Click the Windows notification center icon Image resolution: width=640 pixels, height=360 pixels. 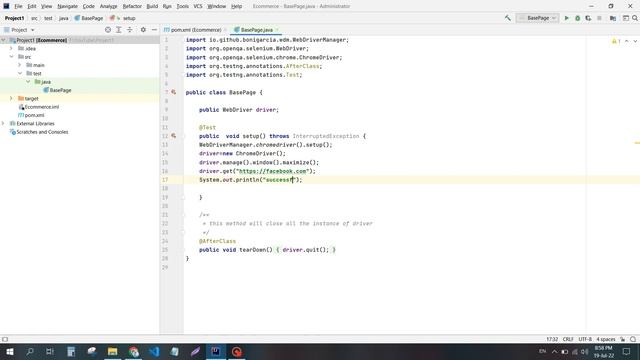[x=627, y=351]
